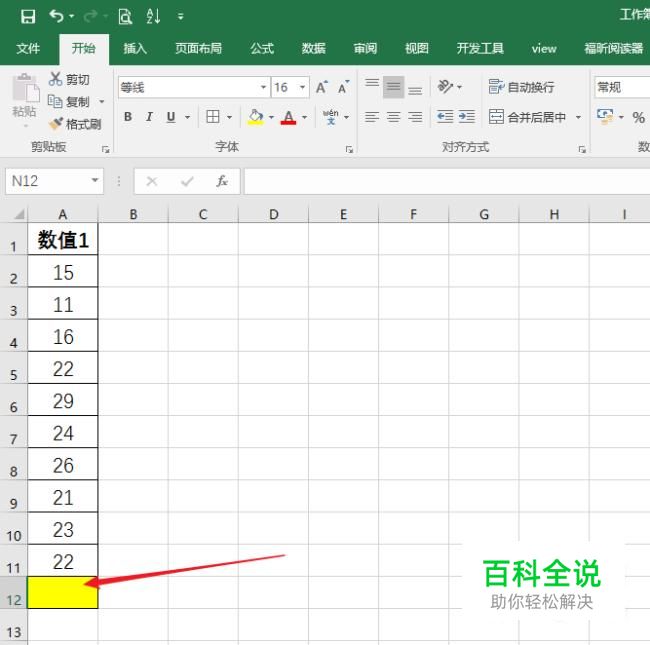Switch to the 视图 tab
650x645 pixels.
click(x=417, y=48)
